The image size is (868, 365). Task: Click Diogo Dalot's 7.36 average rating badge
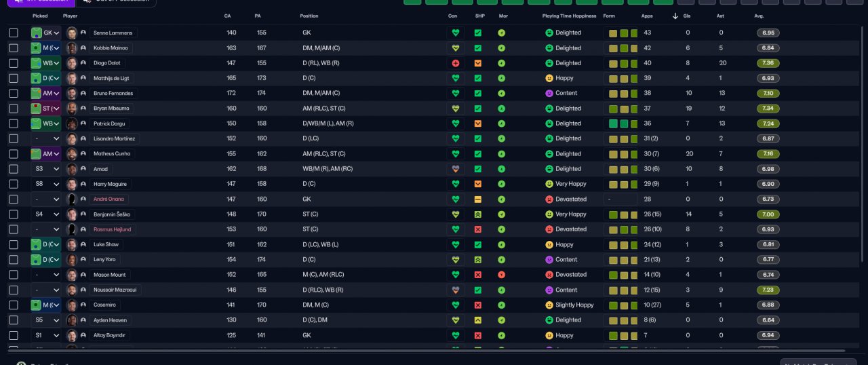[x=768, y=63]
